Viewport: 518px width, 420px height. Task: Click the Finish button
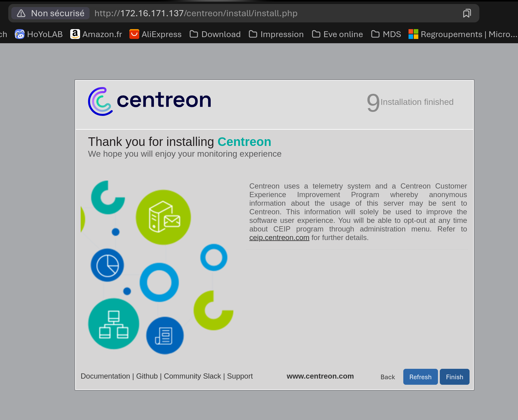(455, 377)
